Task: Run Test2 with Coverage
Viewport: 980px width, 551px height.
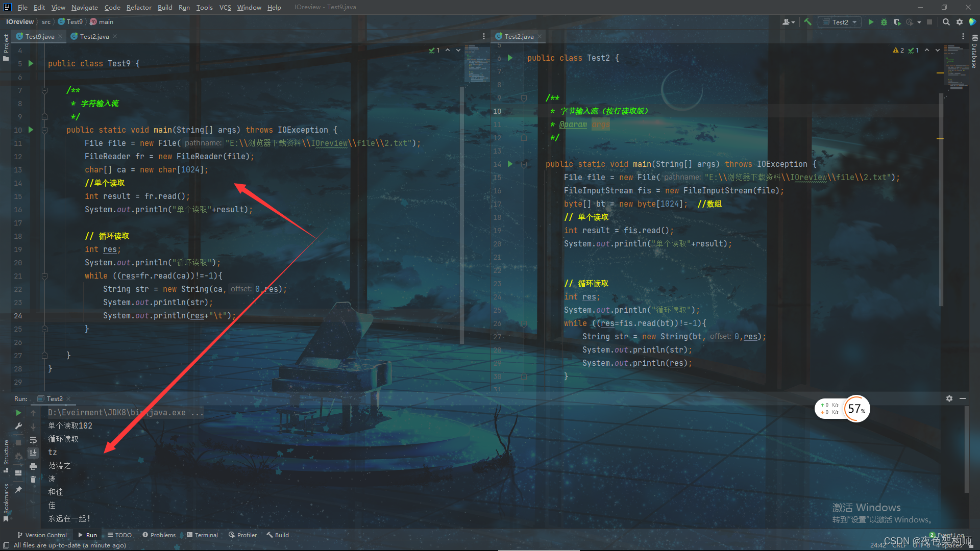Action: 897,22
